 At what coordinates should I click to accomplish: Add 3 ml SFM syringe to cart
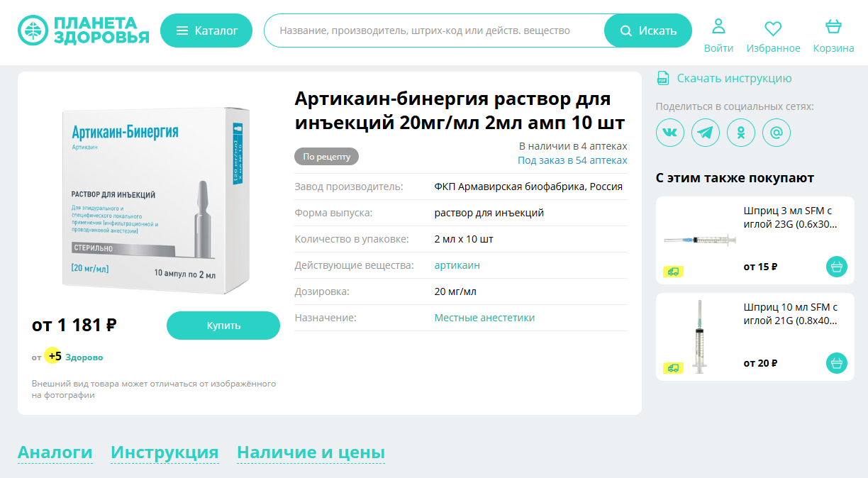837,267
